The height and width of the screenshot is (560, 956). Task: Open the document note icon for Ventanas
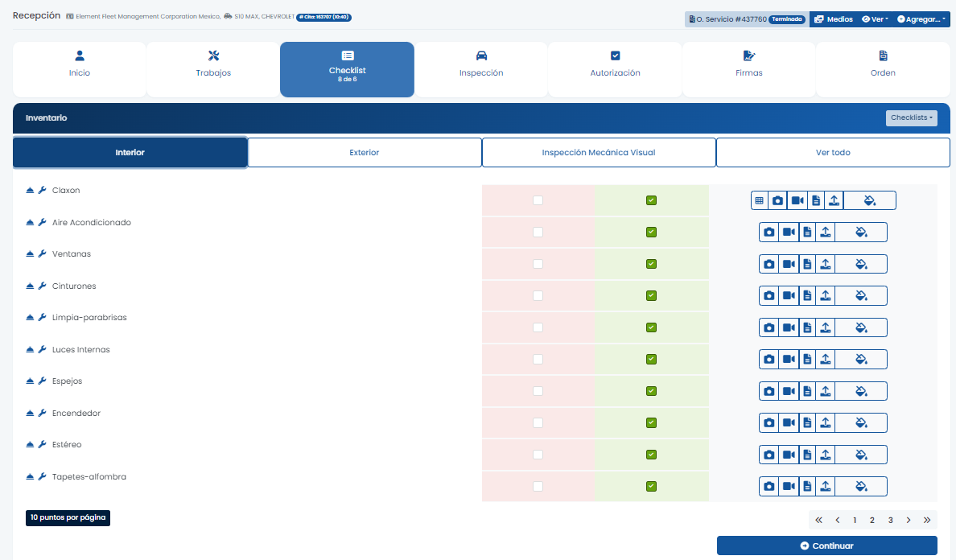(x=807, y=264)
